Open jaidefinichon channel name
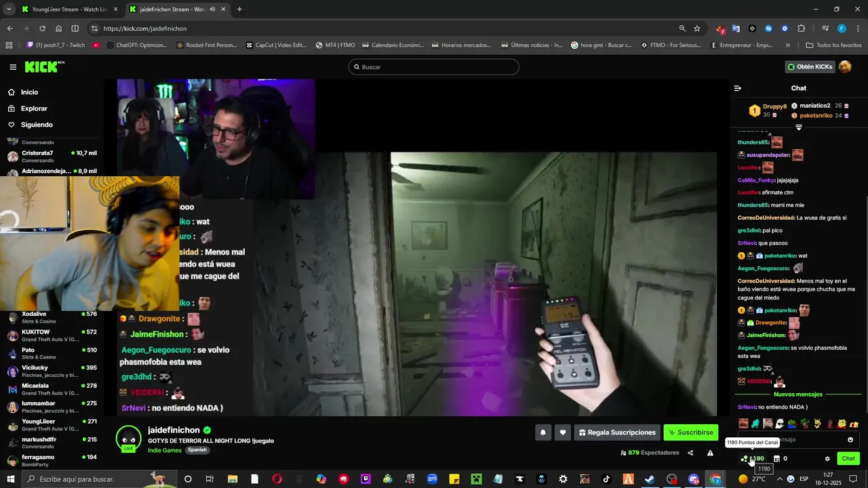 174,430
